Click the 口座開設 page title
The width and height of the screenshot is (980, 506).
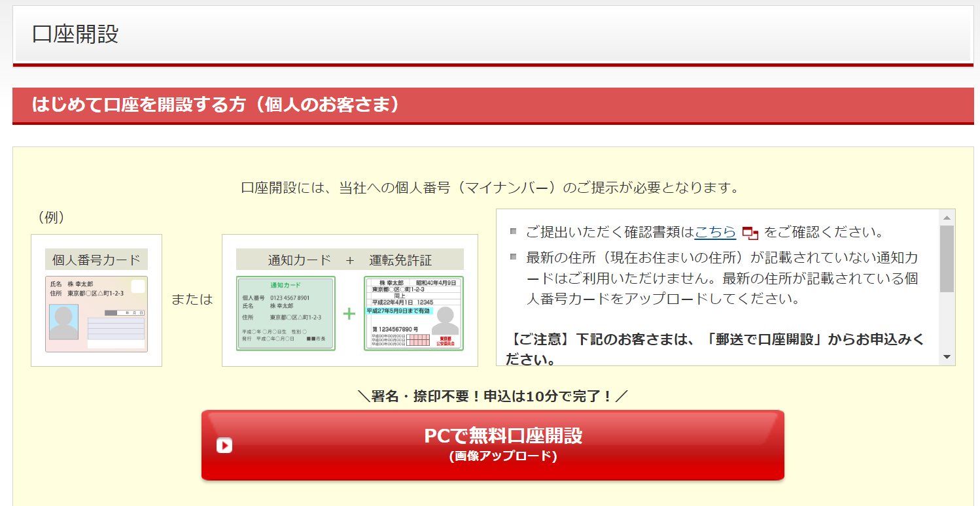(x=76, y=34)
